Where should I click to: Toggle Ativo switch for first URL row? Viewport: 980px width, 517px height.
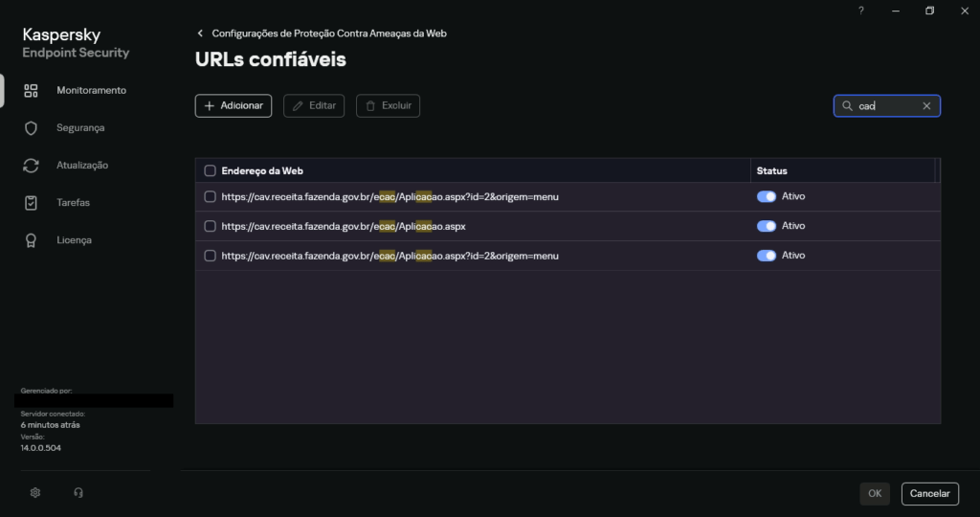[767, 196]
